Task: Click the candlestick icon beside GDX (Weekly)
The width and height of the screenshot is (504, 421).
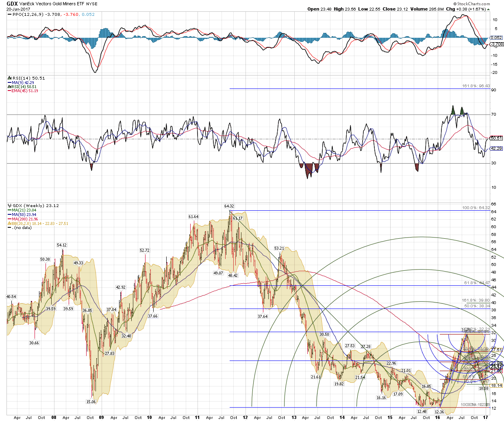Action: tap(9, 206)
